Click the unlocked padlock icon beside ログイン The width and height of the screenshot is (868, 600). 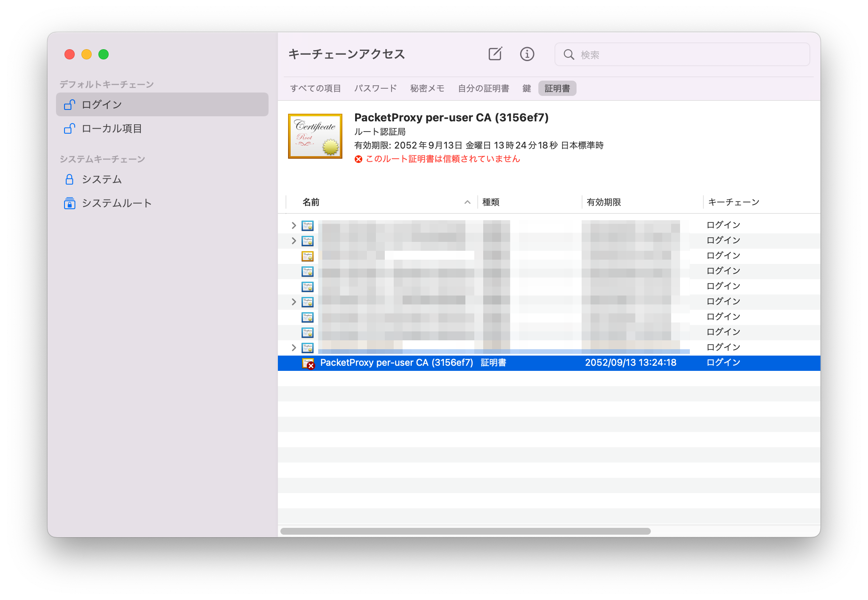pyautogui.click(x=70, y=104)
